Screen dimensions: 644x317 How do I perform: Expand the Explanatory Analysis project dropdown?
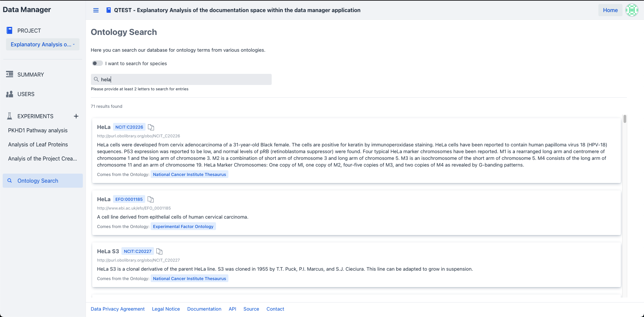tap(43, 44)
